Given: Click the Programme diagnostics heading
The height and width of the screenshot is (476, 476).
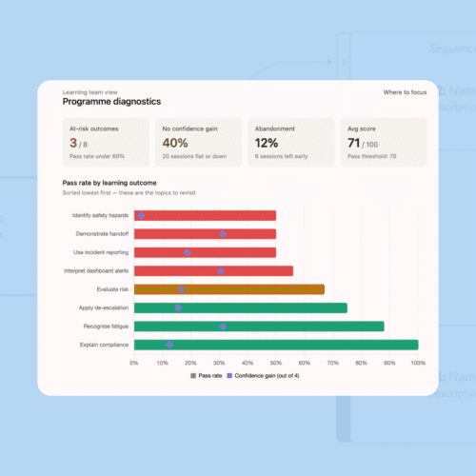Looking at the screenshot, I should [111, 102].
